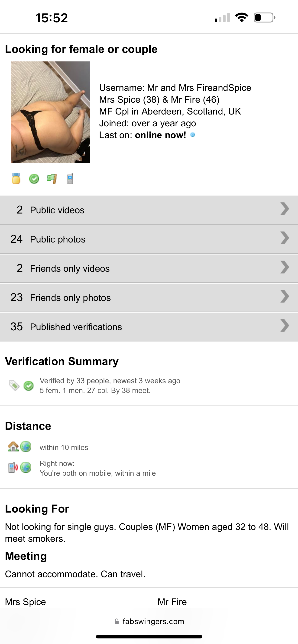Click the green verified checkmark badge
The width and height of the screenshot is (298, 644).
click(34, 179)
